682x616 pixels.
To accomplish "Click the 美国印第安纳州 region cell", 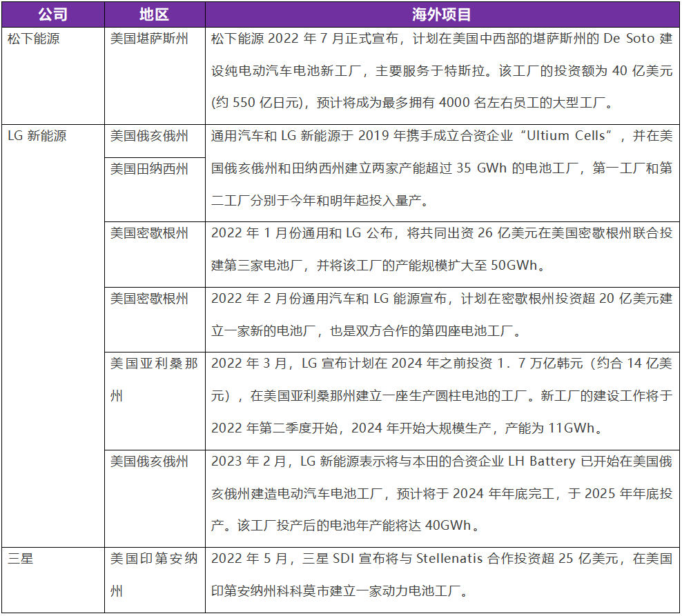I will click(155, 580).
